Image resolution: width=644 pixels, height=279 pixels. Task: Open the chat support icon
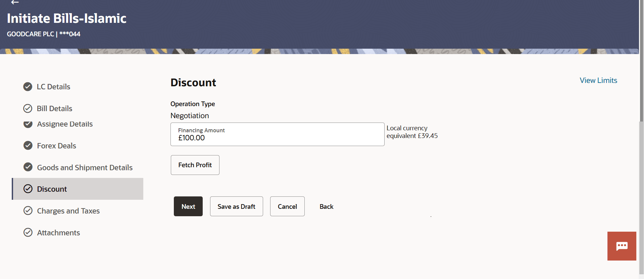pos(622,246)
